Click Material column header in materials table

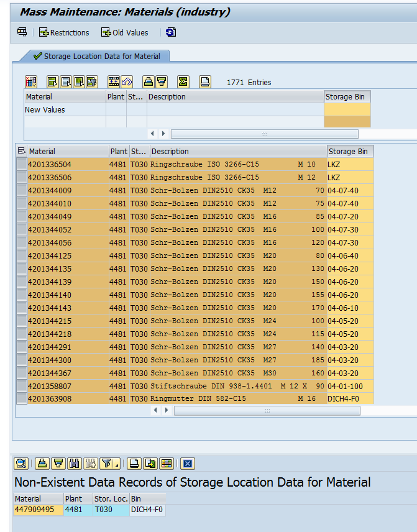coord(68,151)
